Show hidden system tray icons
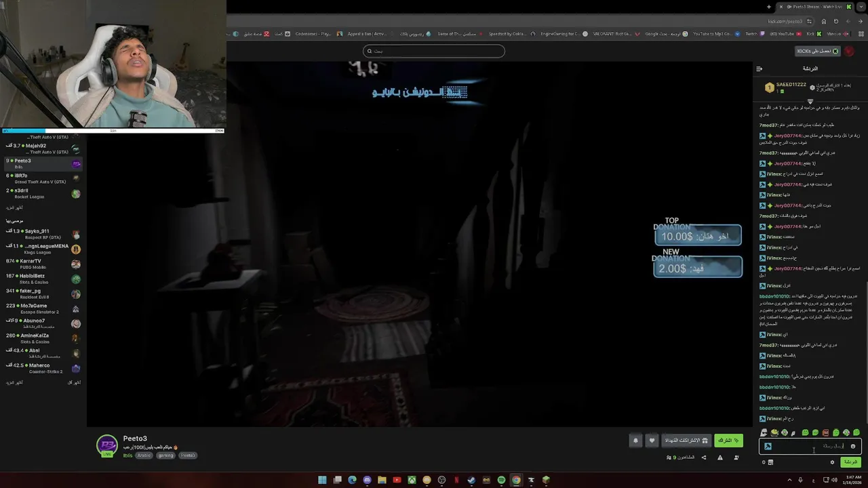 tap(789, 481)
